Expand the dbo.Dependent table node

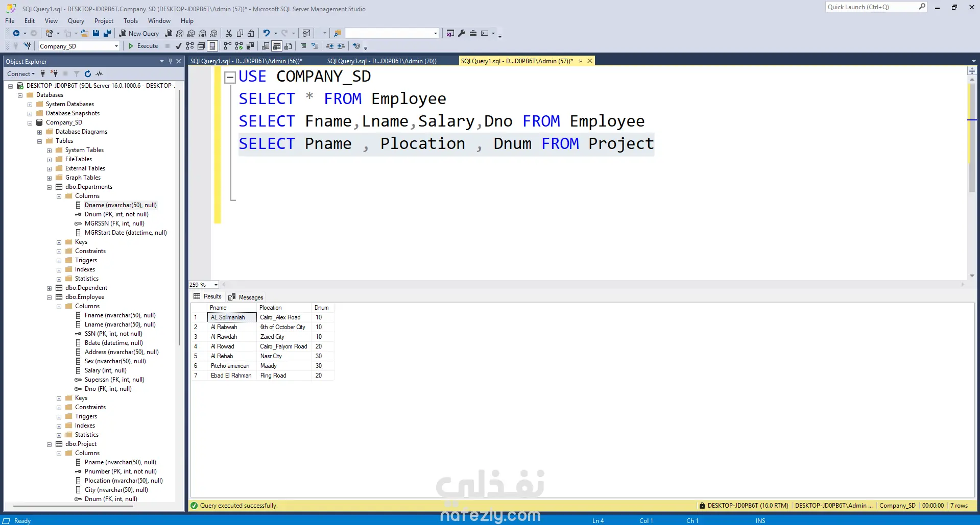(50, 288)
